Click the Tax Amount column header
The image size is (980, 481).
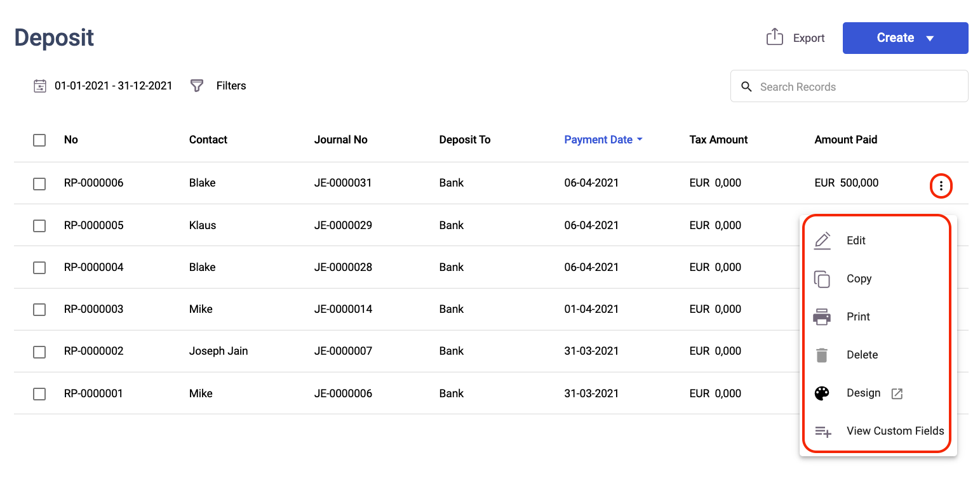pos(718,140)
